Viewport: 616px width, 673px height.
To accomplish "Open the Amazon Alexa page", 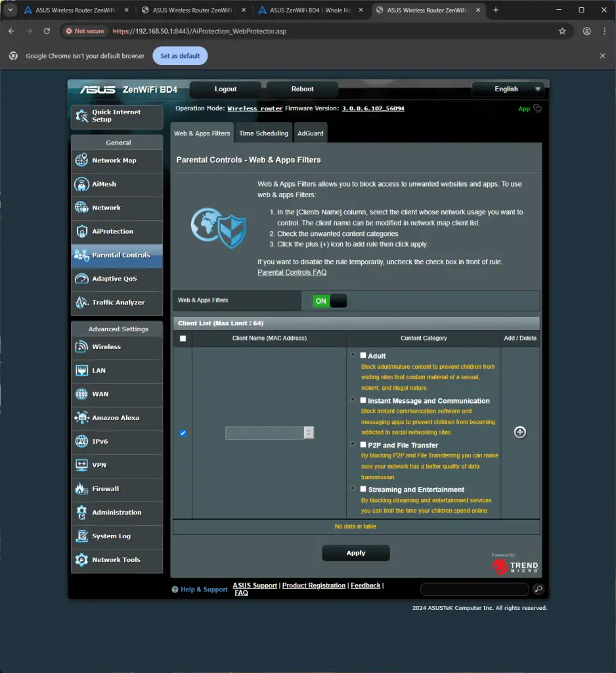I will point(117,417).
